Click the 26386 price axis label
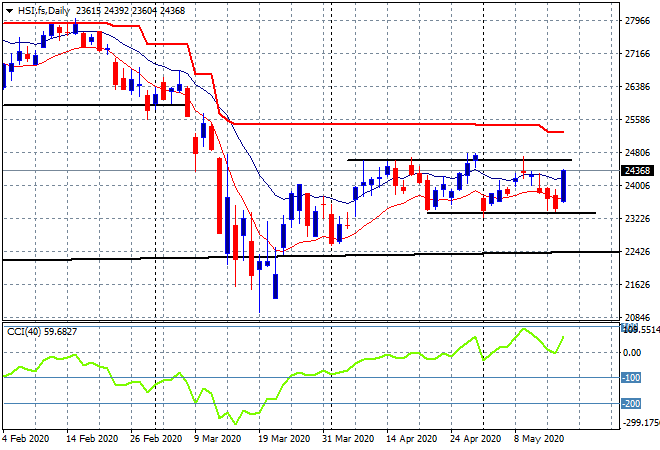This screenshot has height=450, width=660. click(638, 87)
